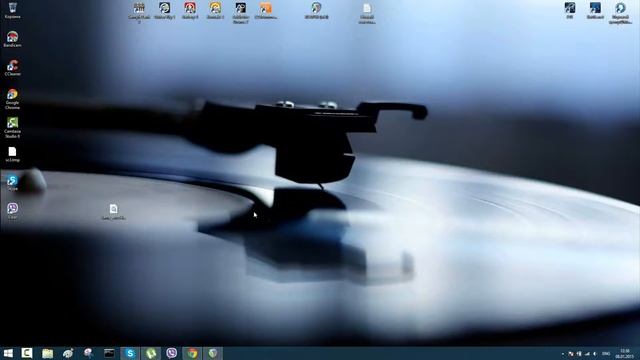Open File Explorer from the taskbar
This screenshot has width=640, height=360.
pos(48,353)
